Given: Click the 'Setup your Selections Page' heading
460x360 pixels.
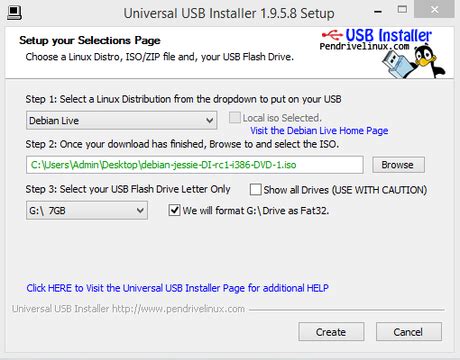Looking at the screenshot, I should point(90,41).
